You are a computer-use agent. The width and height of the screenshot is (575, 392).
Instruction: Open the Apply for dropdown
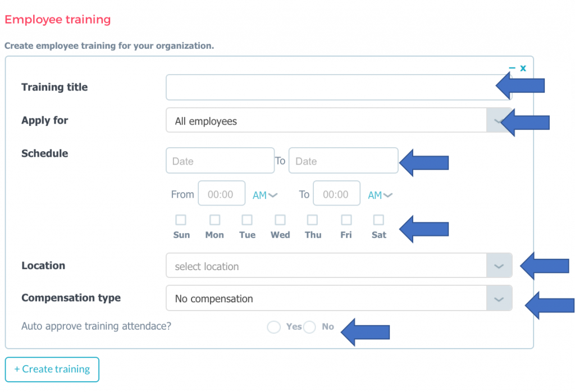[x=498, y=120]
